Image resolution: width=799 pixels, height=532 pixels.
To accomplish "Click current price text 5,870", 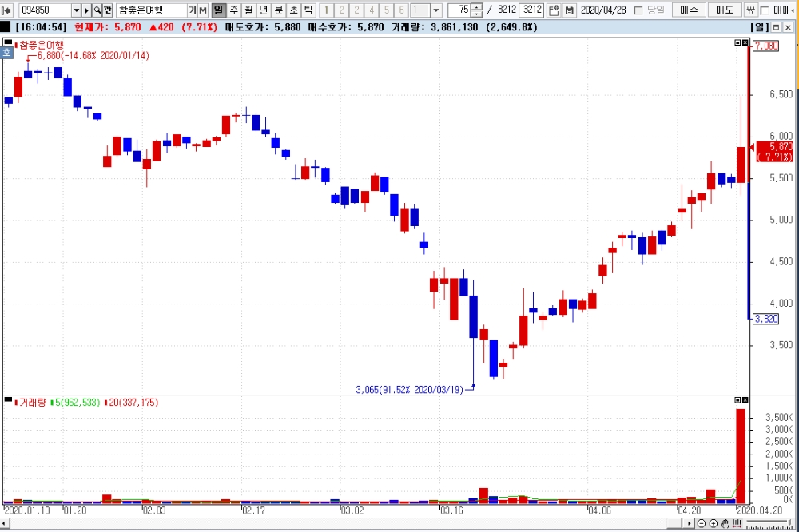I will coord(127,27).
